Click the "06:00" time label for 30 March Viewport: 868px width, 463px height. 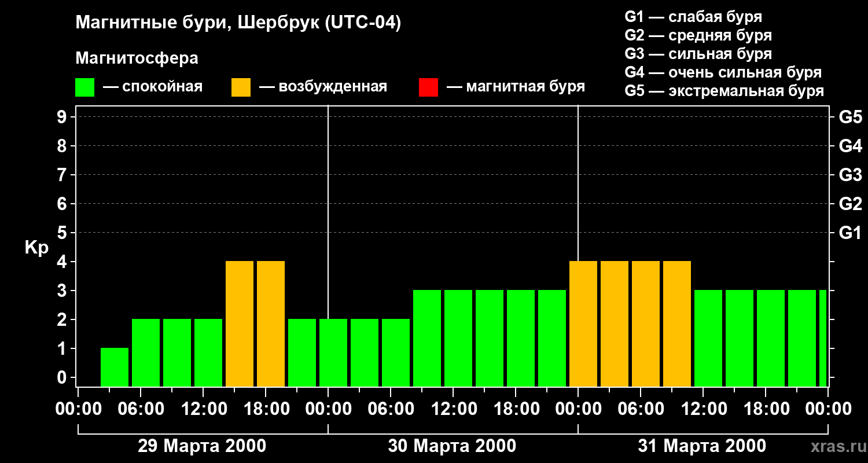tap(390, 409)
